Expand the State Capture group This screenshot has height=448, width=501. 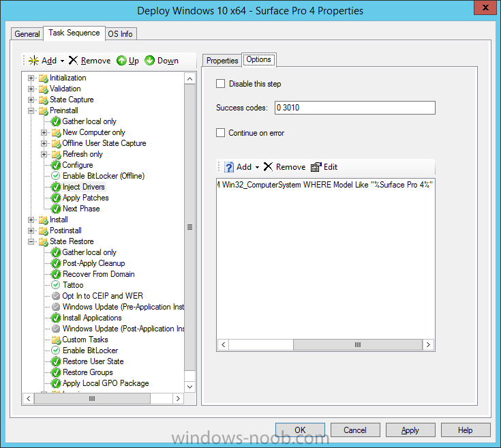[x=31, y=100]
